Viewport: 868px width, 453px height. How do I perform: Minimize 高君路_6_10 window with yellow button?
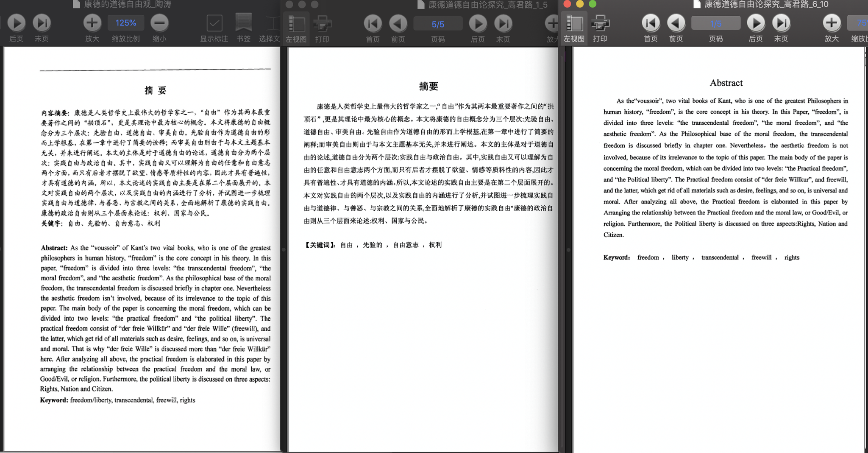580,4
